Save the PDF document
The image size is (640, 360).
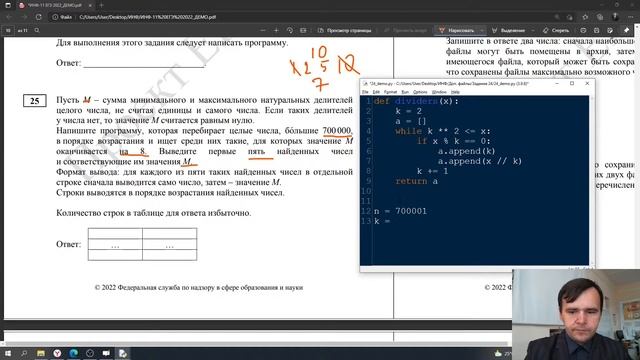tap(596, 30)
